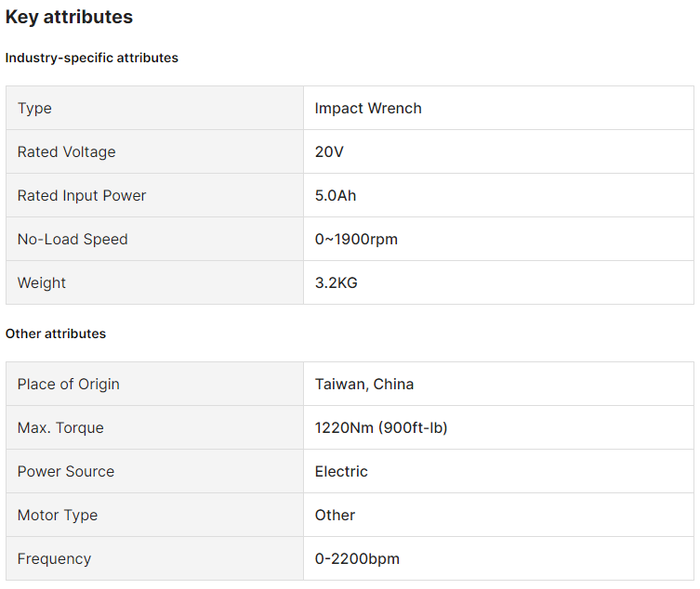Click the 20V voltage value

coord(329,151)
